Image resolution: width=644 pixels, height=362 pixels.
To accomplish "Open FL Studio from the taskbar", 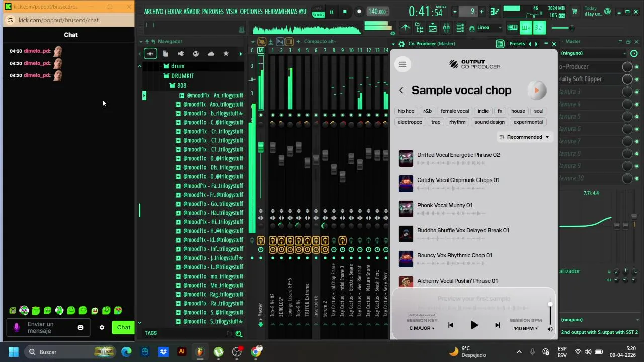I will click(x=200, y=352).
